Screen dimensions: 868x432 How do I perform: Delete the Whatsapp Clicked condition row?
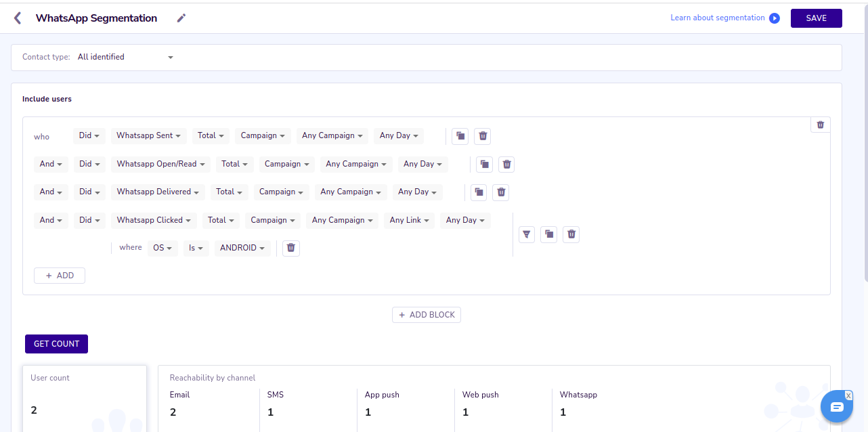click(571, 234)
